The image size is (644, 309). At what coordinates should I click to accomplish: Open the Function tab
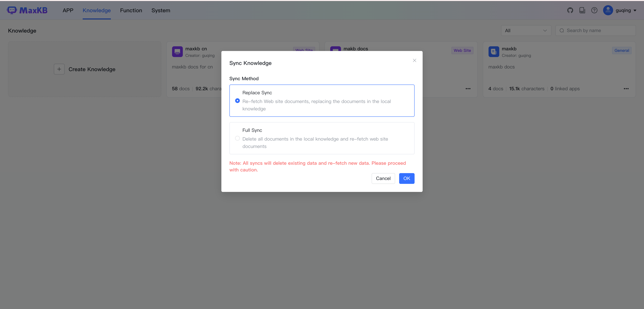click(131, 11)
